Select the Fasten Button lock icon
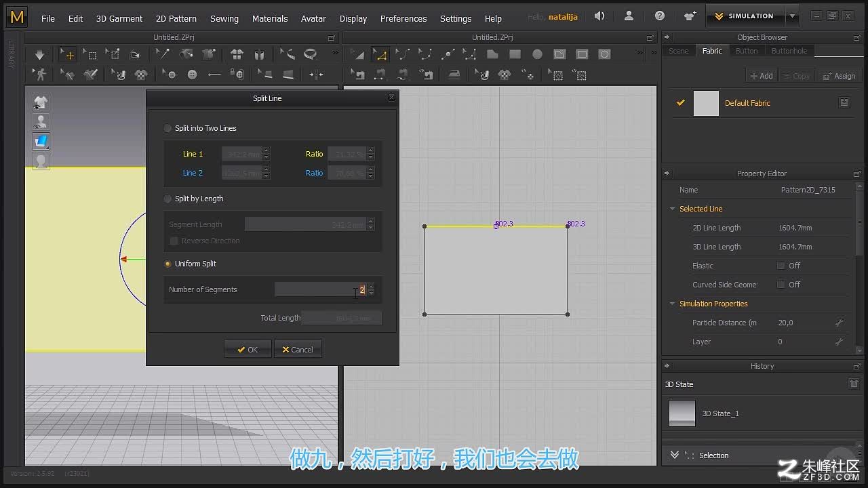 pyautogui.click(x=237, y=74)
